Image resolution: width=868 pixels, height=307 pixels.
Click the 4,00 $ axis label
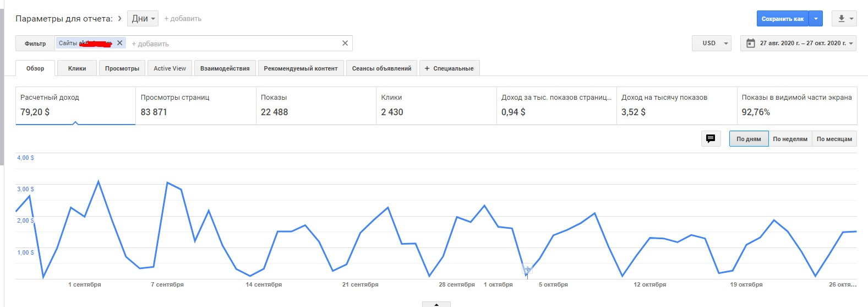[25, 158]
